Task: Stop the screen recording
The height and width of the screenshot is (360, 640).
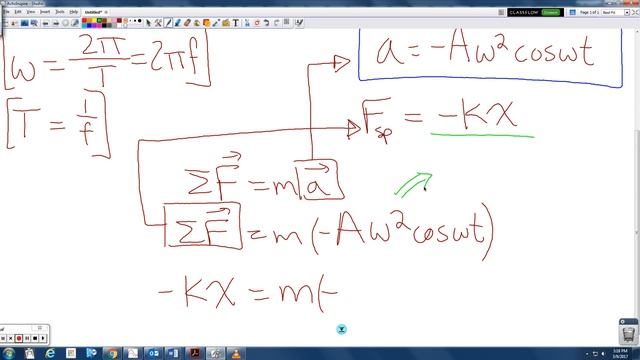Action: pos(35,338)
